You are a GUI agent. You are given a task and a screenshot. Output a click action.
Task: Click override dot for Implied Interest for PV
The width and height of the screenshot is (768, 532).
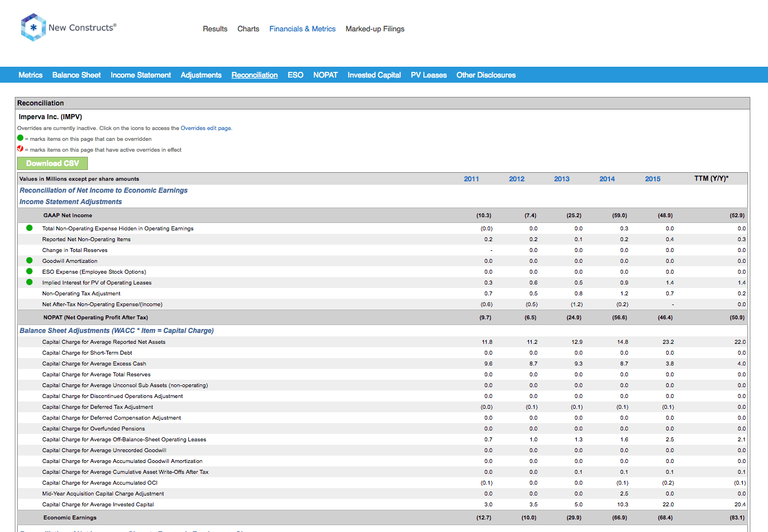tap(29, 282)
